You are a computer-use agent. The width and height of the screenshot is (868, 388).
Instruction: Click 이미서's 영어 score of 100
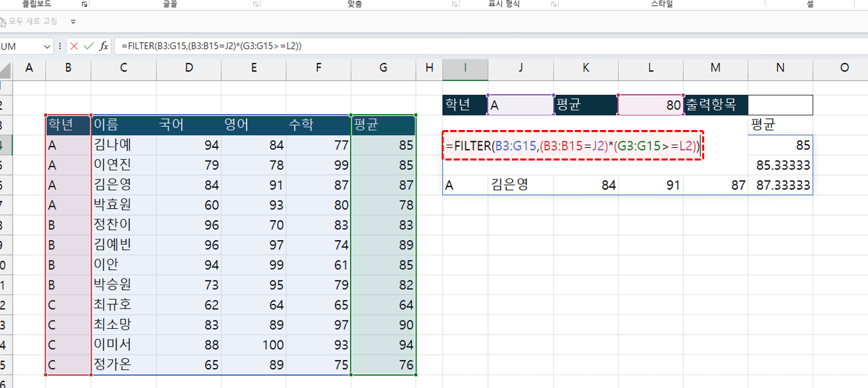point(254,345)
